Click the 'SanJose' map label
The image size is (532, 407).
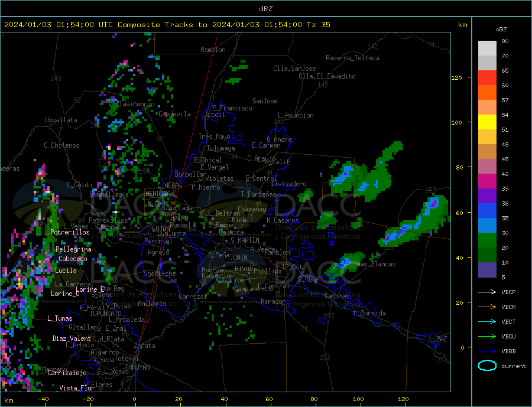(x=265, y=101)
